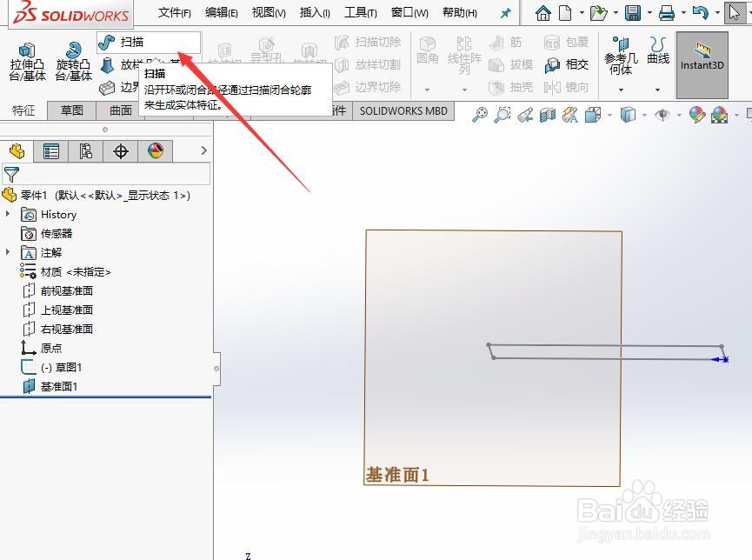
Task: Switch to the 特征 (Features) tab
Action: (x=23, y=110)
